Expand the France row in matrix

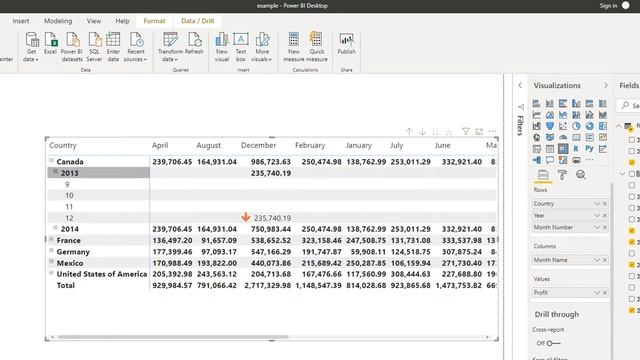51,239
